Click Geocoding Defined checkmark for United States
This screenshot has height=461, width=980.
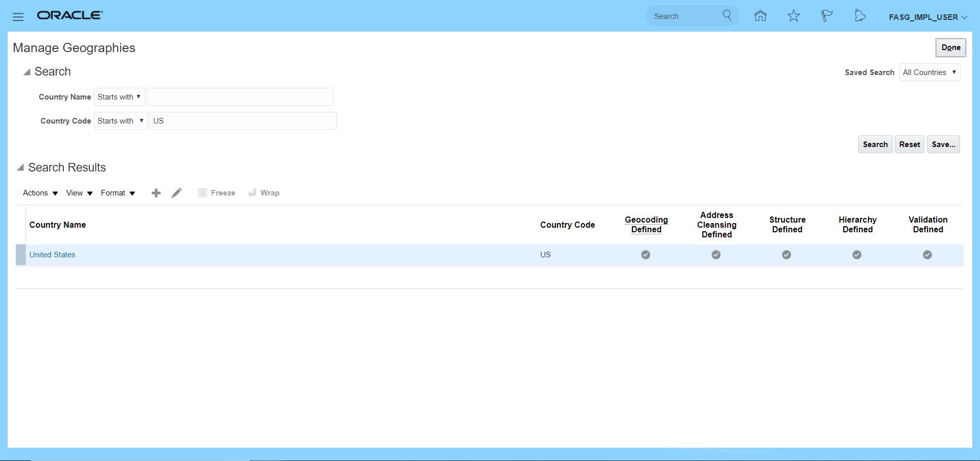coord(646,255)
